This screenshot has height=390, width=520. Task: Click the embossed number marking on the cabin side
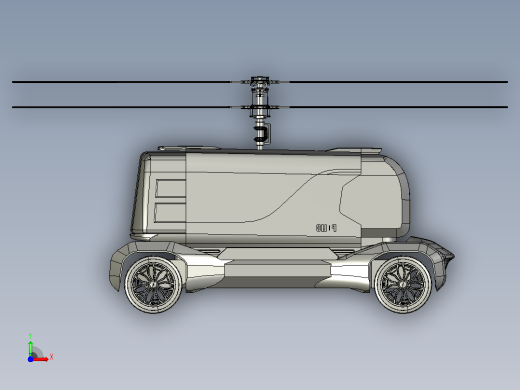326,228
